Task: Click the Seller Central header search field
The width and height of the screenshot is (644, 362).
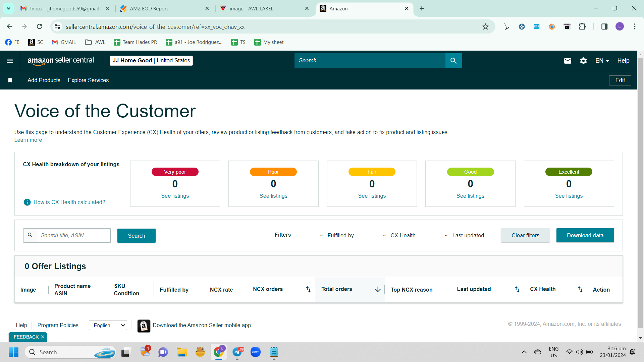Action: coord(370,61)
